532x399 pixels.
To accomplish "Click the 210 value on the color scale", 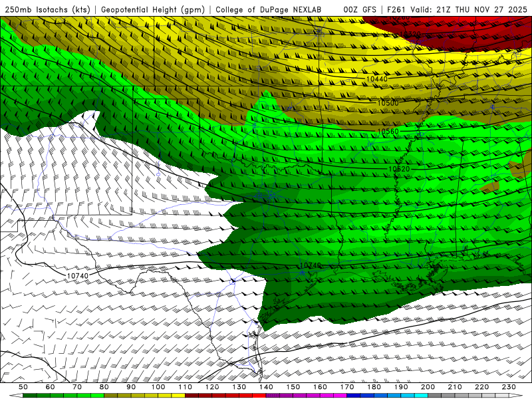I will pos(455,387).
